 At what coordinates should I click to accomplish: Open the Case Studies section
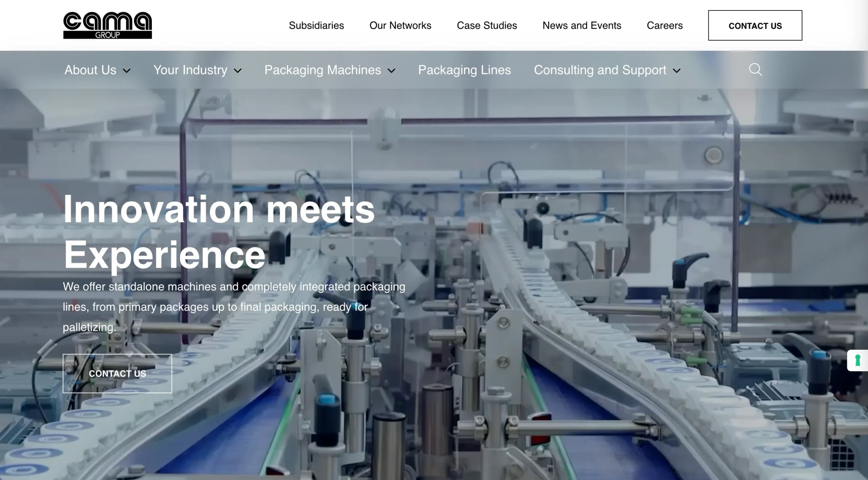tap(487, 25)
